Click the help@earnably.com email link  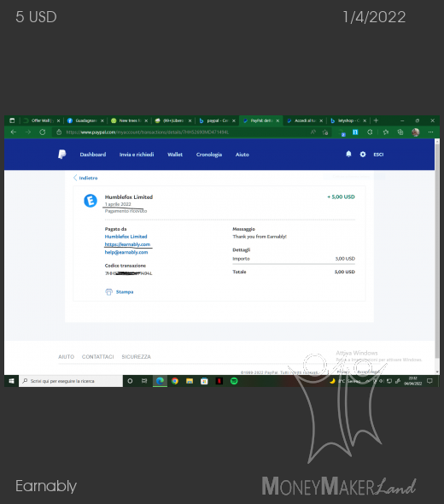click(x=126, y=252)
